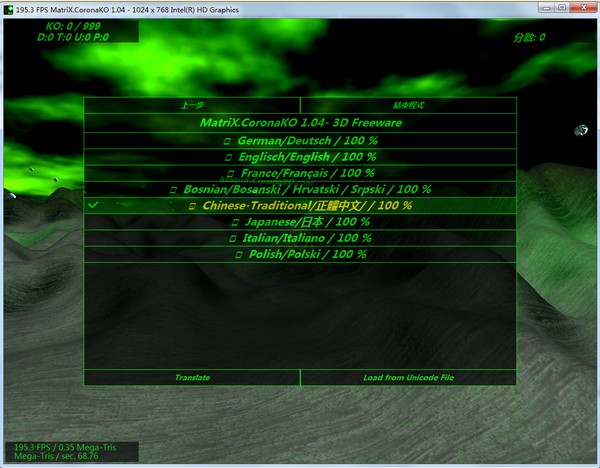Click the Mega-Tris / sec. 68.76 readout
The width and height of the screenshot is (600, 468).
coord(56,456)
